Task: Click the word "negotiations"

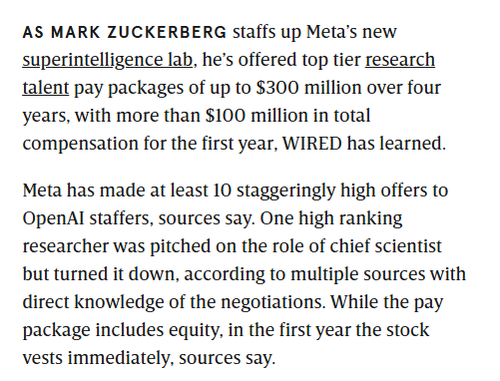Action: [272, 303]
